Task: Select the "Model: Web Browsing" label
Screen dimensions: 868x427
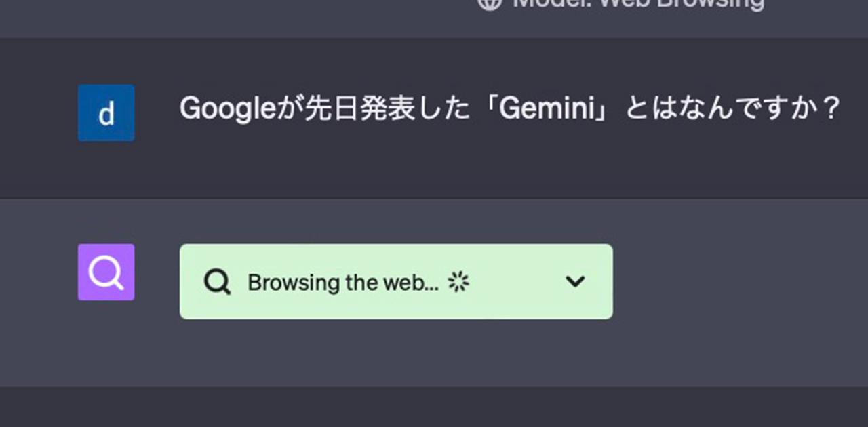Action: (x=638, y=3)
